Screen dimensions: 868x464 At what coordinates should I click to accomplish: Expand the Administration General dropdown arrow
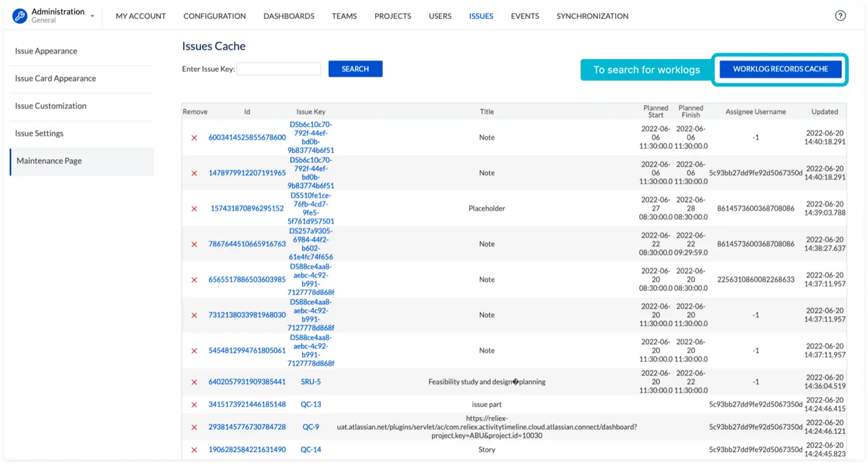click(x=92, y=16)
